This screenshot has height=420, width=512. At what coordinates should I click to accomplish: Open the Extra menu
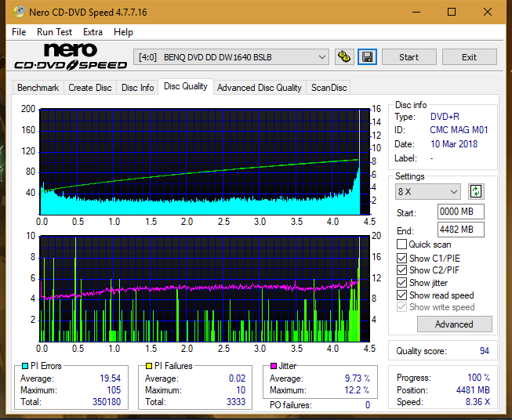(x=93, y=32)
